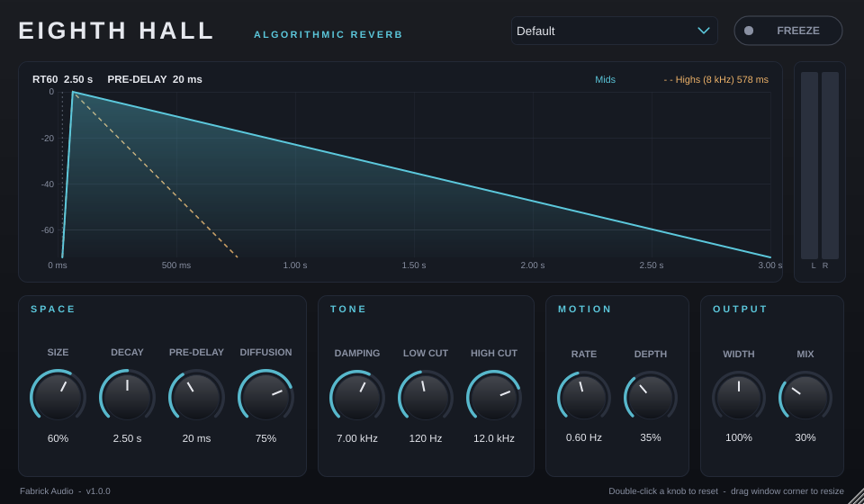The height and width of the screenshot is (504, 864).
Task: Click the 500 ms time axis label
Action: click(x=176, y=265)
